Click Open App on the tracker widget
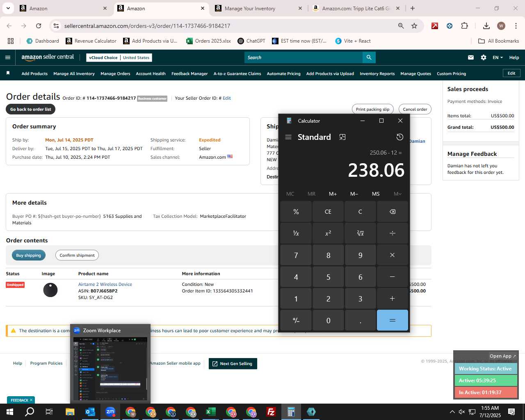This screenshot has height=420, width=525. [x=503, y=356]
